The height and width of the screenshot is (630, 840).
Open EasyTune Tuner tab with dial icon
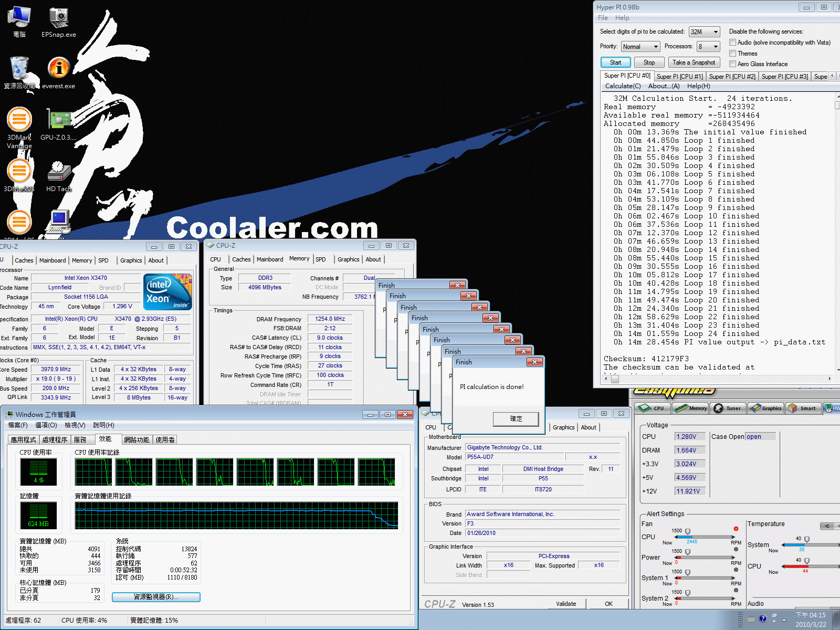tap(728, 408)
